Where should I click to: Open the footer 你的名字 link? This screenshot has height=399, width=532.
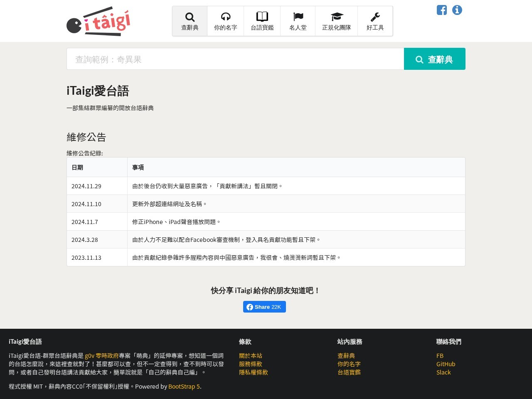(x=349, y=364)
